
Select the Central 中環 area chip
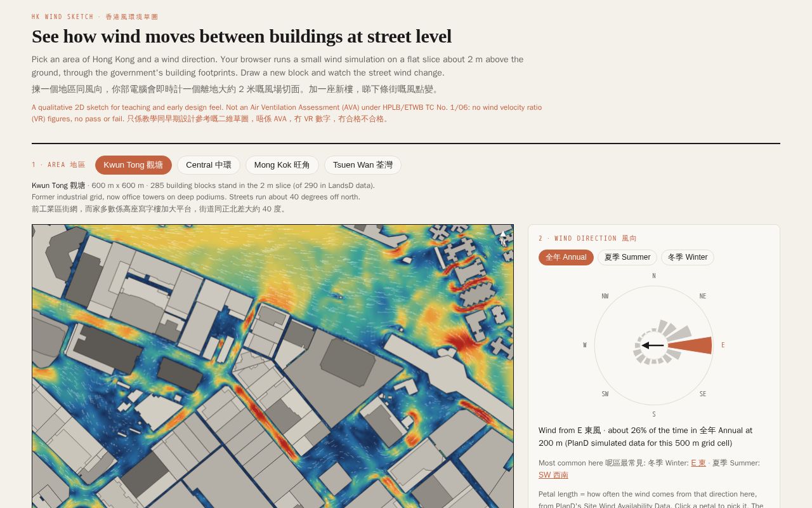[x=209, y=165]
